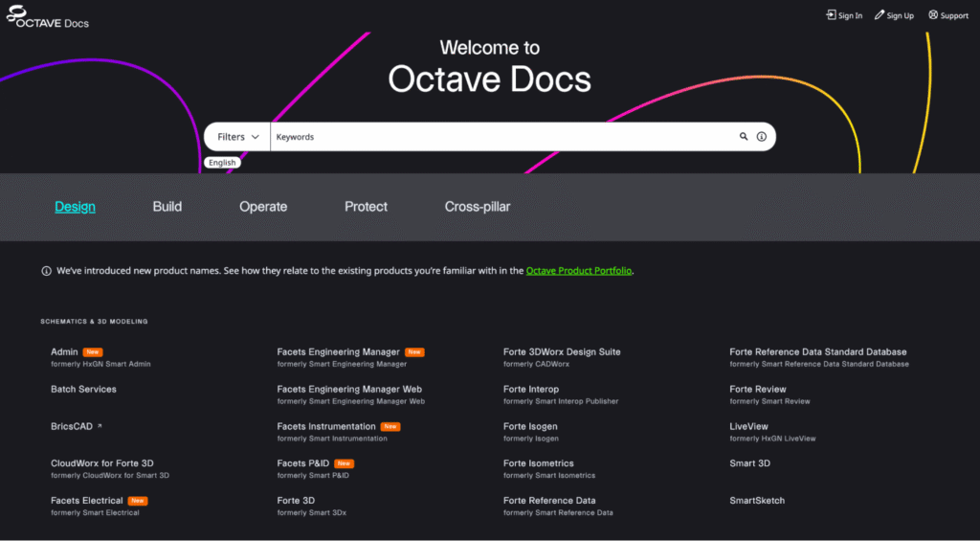The image size is (980, 541).
Task: Click the New badge next to Facets P&ID
Action: [x=344, y=463]
